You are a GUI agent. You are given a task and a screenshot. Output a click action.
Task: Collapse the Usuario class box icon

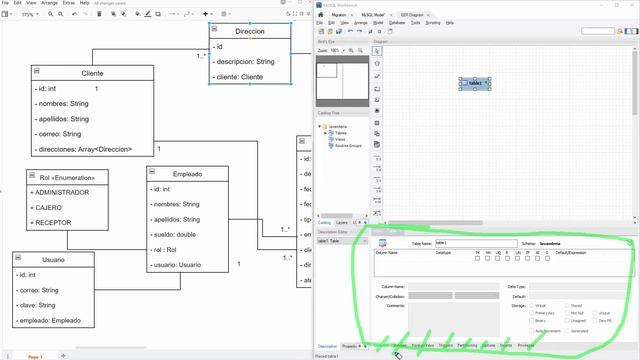click(18, 258)
